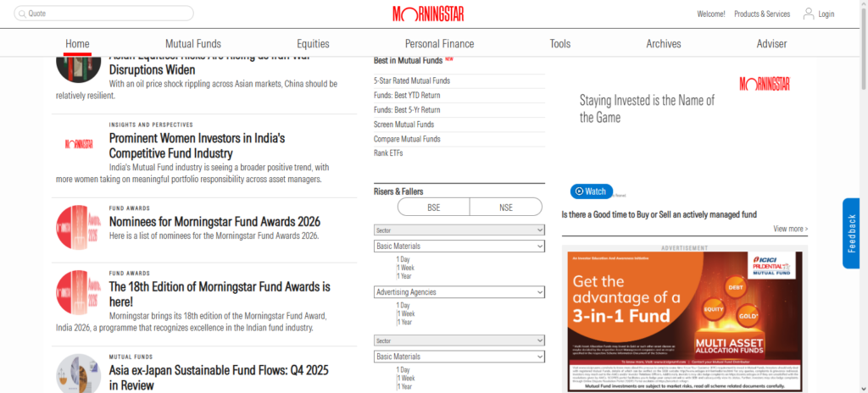Open Compare Mutual Funds link

[406, 139]
